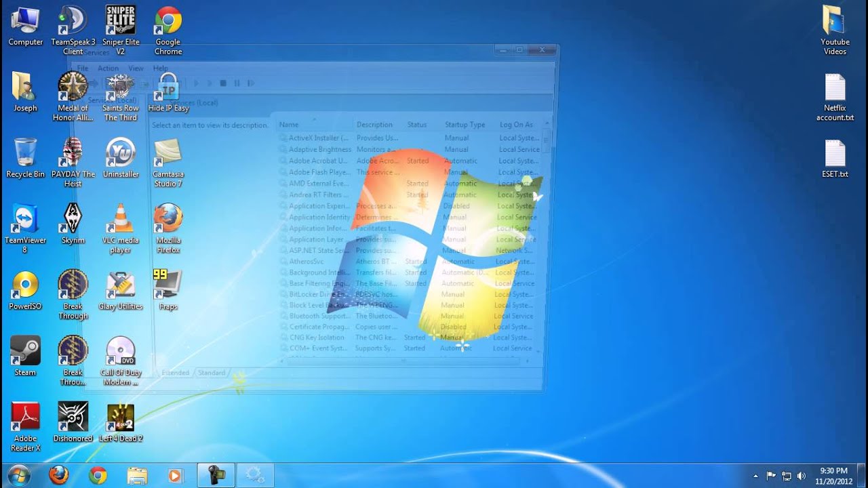Select the Fraps shortcut
Screen dimensions: 868x488
[168, 290]
